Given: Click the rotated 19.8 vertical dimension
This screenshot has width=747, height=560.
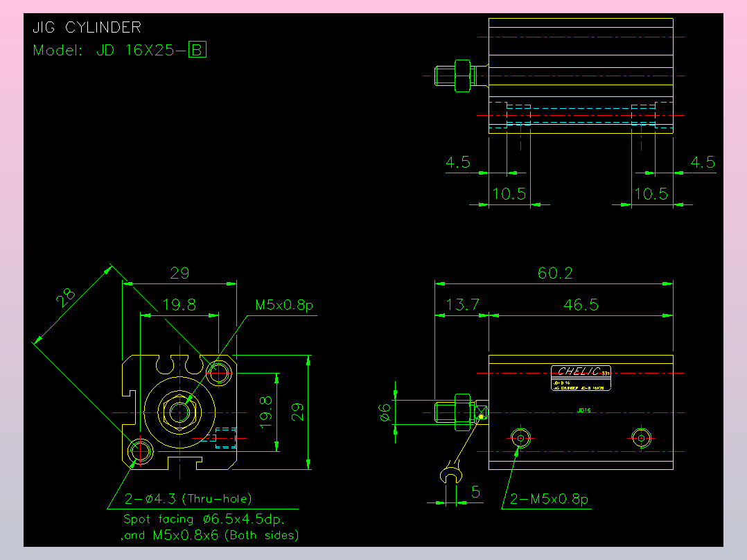Looking at the screenshot, I should (x=266, y=412).
